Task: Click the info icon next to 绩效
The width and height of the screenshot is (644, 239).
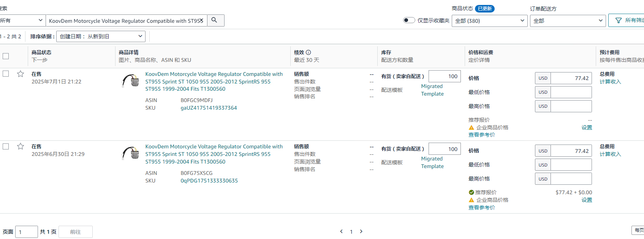Action: tap(309, 52)
